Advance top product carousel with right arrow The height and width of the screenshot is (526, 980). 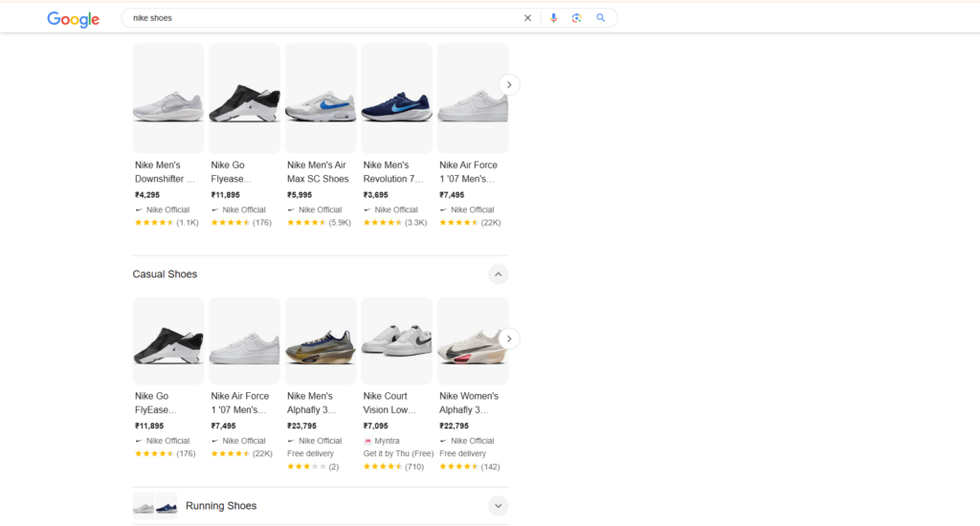[x=509, y=85]
